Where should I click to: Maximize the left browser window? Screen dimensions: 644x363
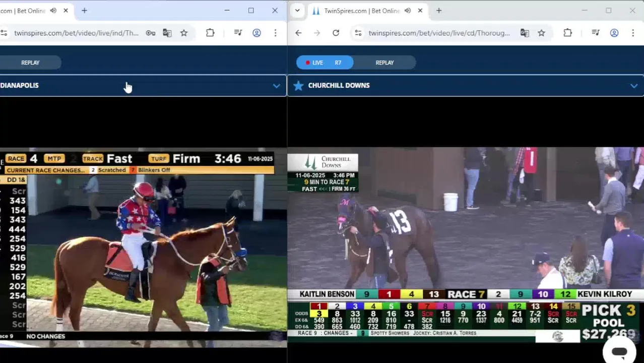(x=251, y=11)
